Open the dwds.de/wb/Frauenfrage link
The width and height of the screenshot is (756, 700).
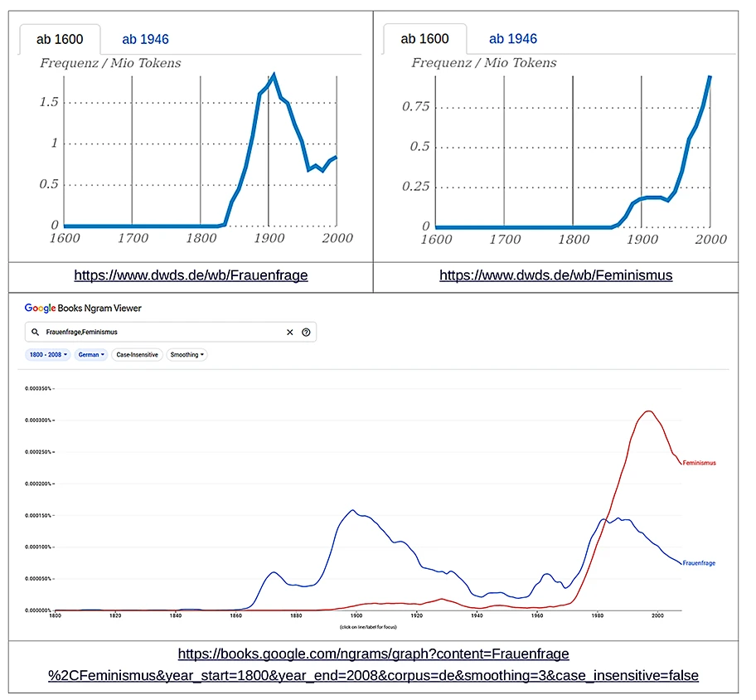coord(191,275)
